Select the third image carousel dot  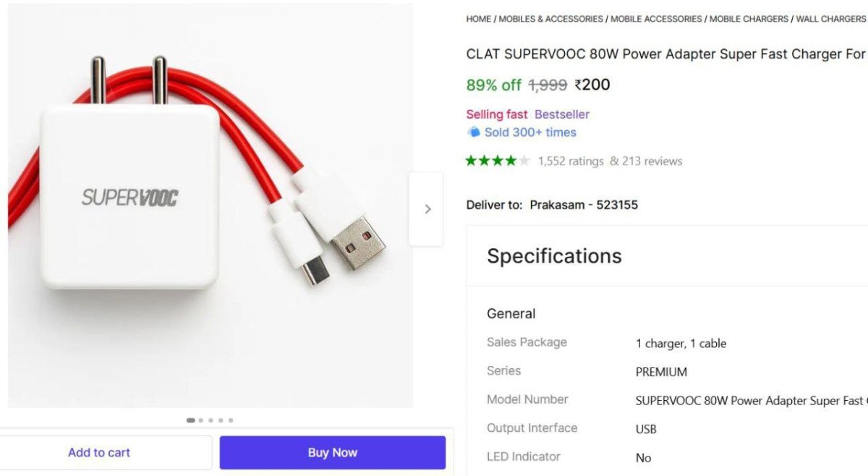(211, 420)
